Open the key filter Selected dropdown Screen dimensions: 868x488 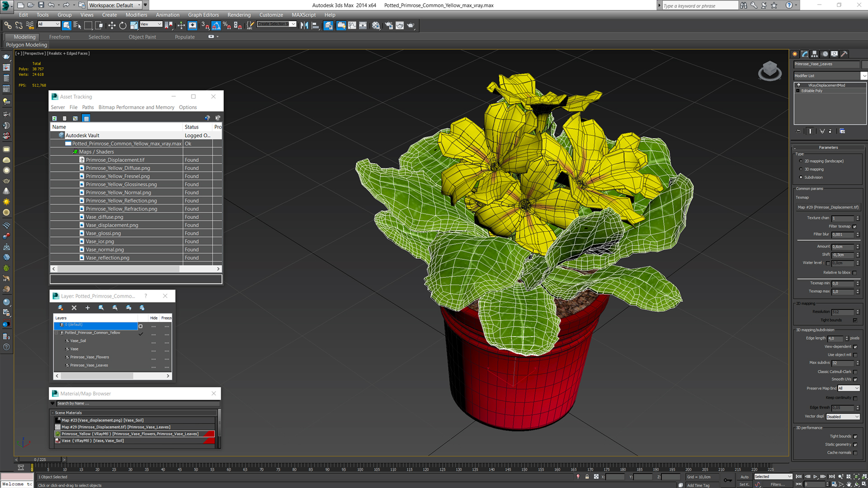pyautogui.click(x=773, y=477)
